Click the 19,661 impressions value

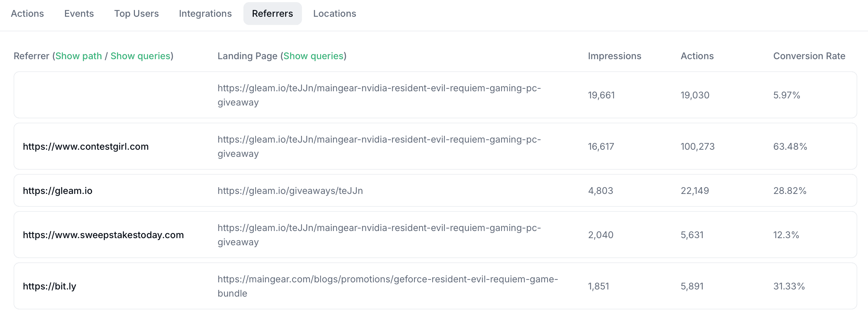pos(601,95)
